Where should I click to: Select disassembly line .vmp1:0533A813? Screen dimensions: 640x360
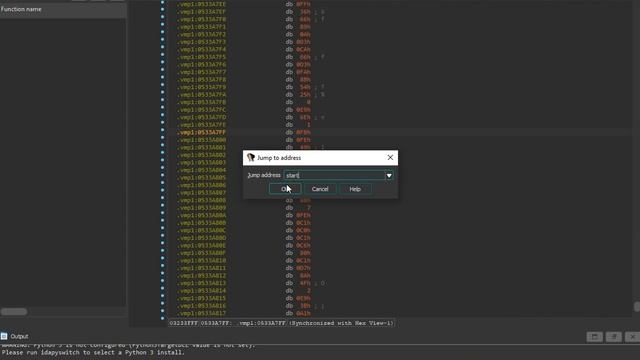[202, 283]
